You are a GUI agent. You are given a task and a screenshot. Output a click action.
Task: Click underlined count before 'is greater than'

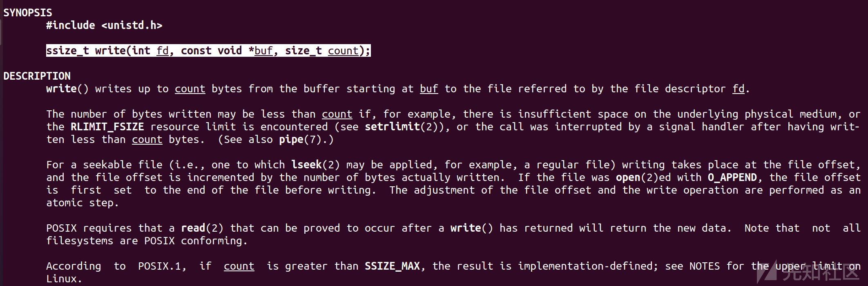pyautogui.click(x=239, y=266)
